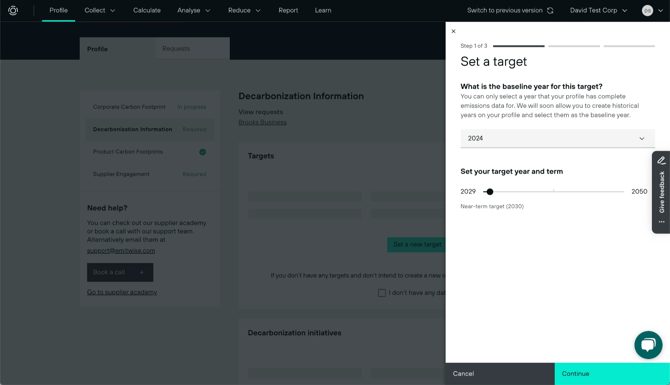
Task: Open the Brooks Business request link
Action: coord(262,122)
